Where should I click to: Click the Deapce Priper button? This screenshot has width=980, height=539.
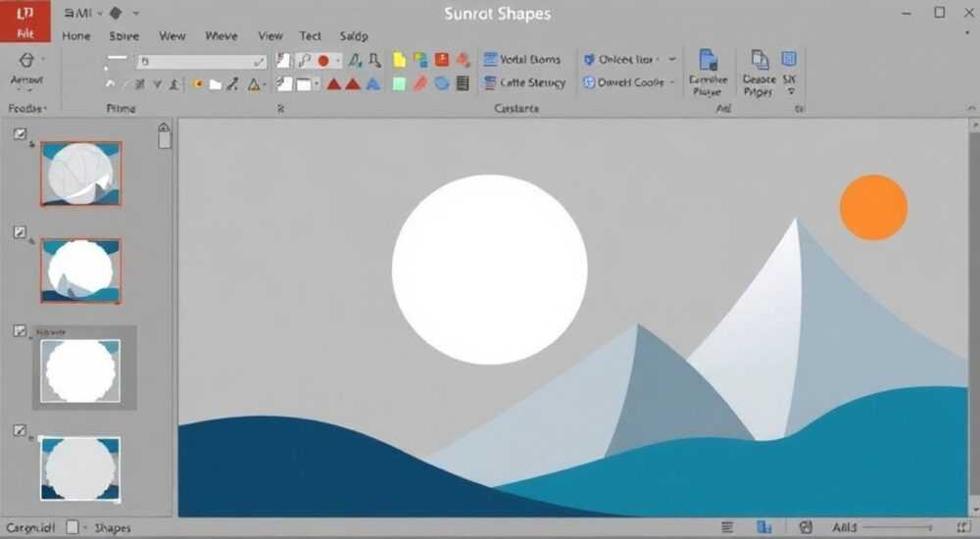759,73
